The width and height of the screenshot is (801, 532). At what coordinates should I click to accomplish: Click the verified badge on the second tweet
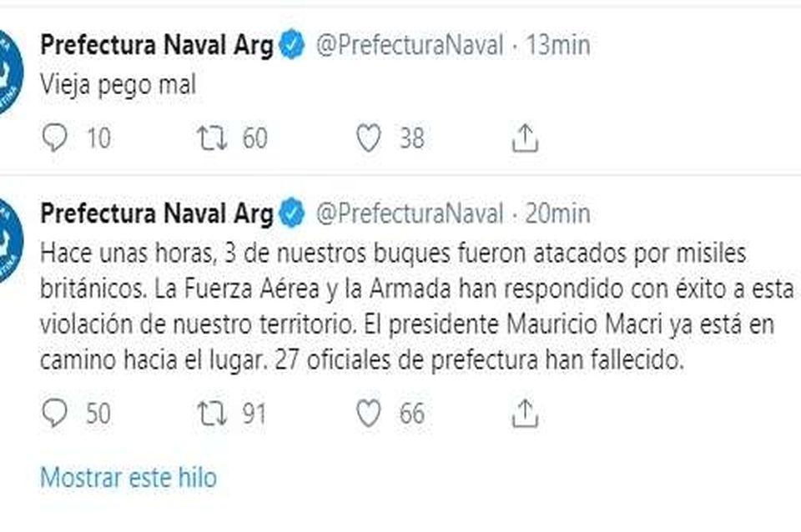click(x=290, y=214)
